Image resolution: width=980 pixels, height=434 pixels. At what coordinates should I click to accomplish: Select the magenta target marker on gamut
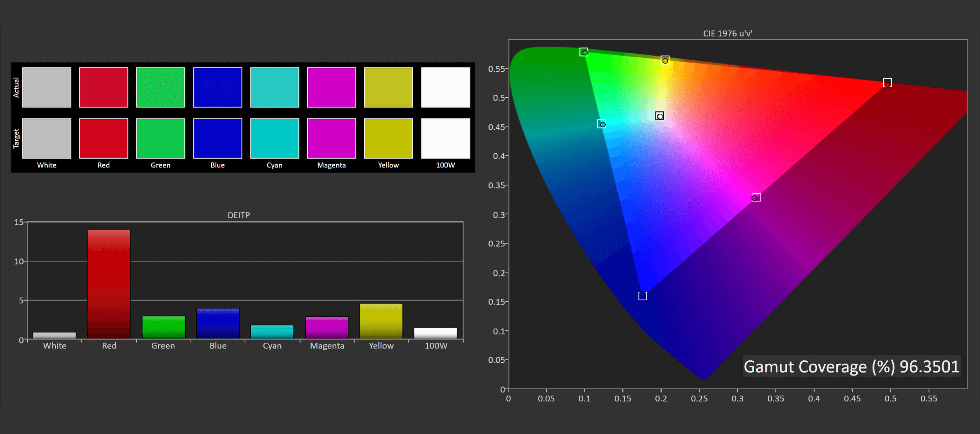coord(757,197)
